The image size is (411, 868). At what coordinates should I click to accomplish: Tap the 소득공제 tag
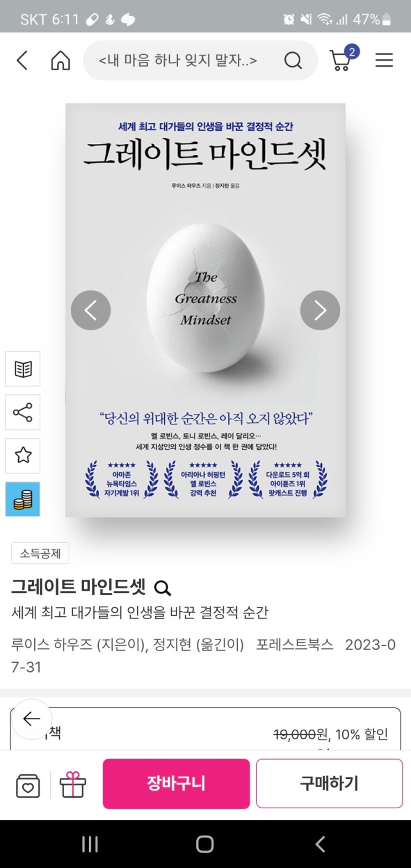pos(40,553)
